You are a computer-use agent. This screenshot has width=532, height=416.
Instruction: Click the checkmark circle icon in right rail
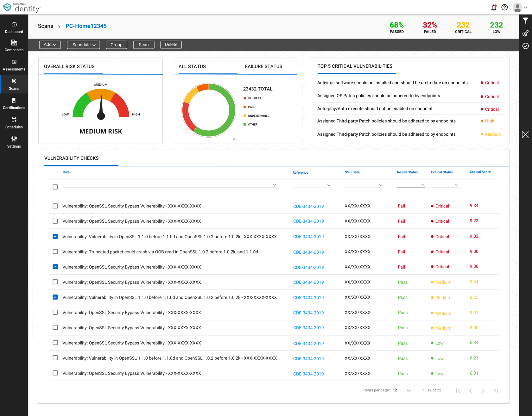526,46
